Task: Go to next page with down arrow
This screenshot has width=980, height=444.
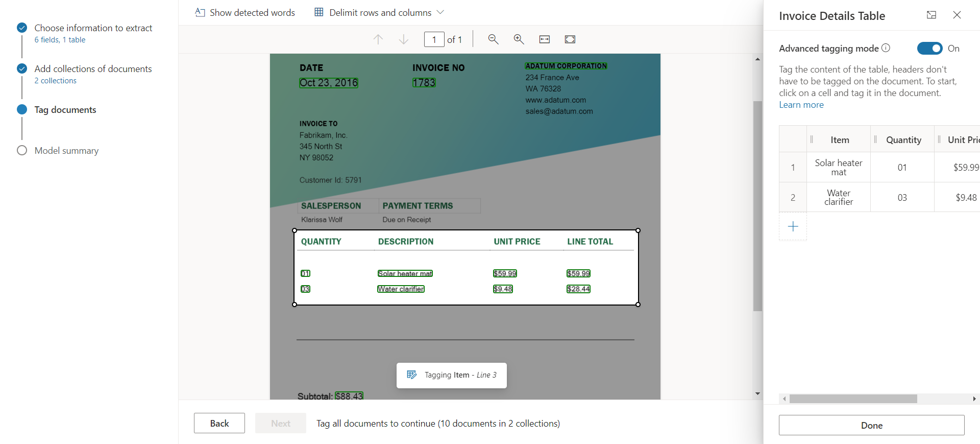Action: pos(404,39)
